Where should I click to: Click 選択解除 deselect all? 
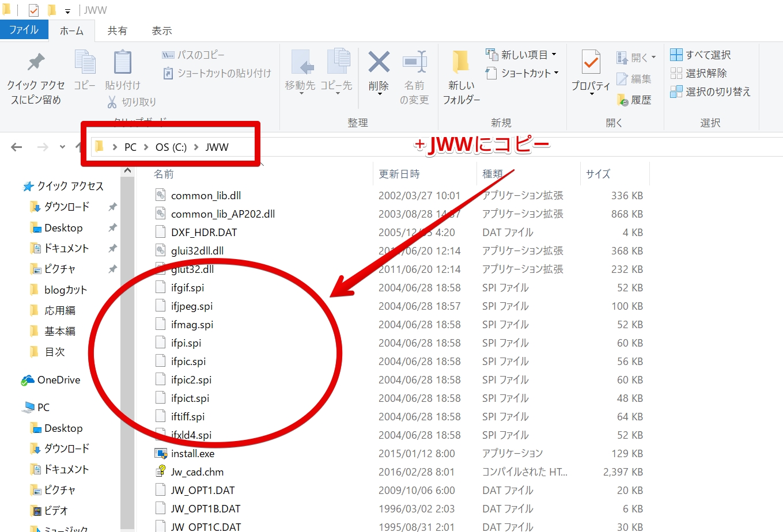click(x=698, y=73)
